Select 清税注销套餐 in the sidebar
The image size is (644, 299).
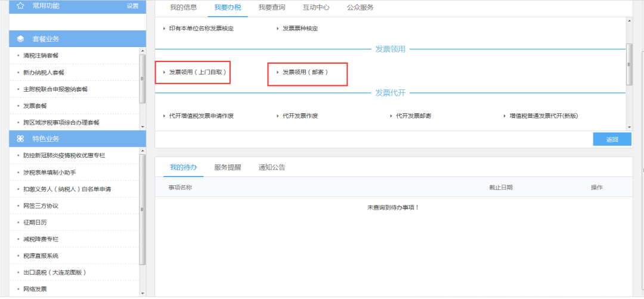[41, 56]
